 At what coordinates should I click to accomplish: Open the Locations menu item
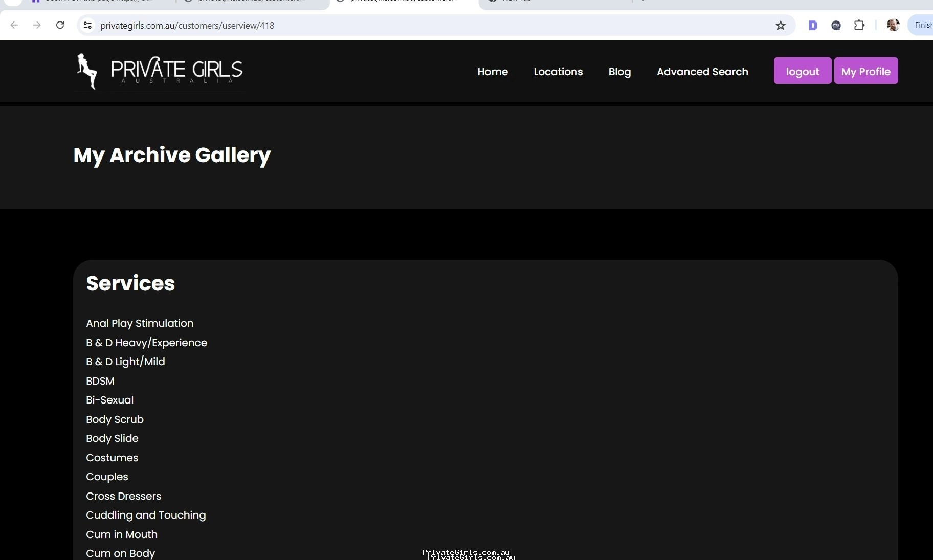[558, 72]
